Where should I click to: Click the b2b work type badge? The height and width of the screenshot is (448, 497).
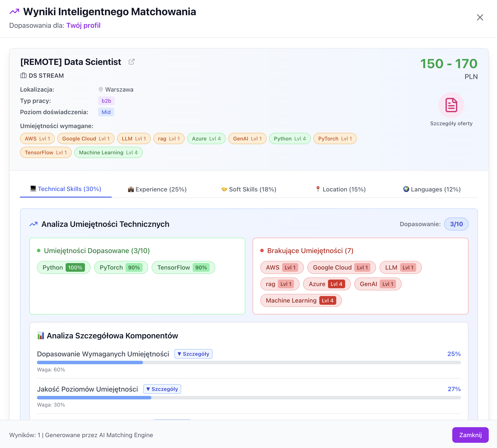pos(106,101)
